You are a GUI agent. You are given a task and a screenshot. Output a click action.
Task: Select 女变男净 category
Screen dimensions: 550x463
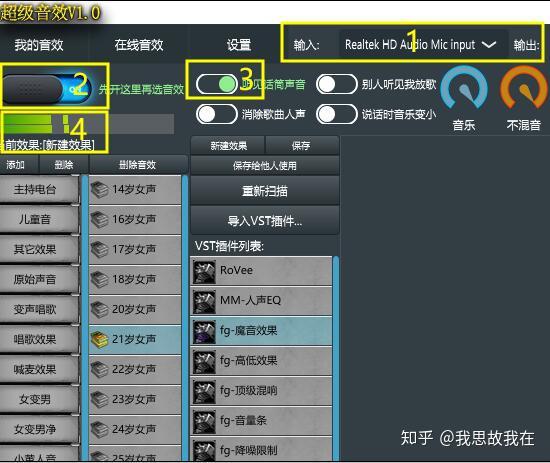click(x=39, y=429)
